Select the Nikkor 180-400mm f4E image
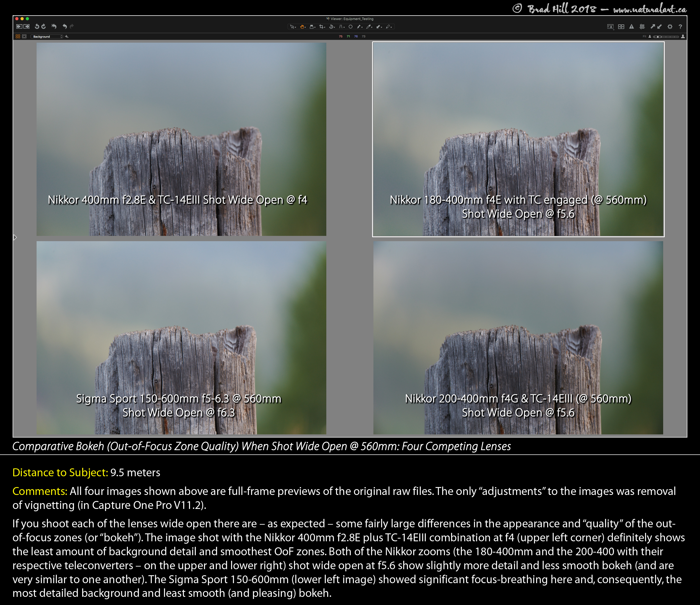This screenshot has height=605, width=700. pyautogui.click(x=518, y=139)
